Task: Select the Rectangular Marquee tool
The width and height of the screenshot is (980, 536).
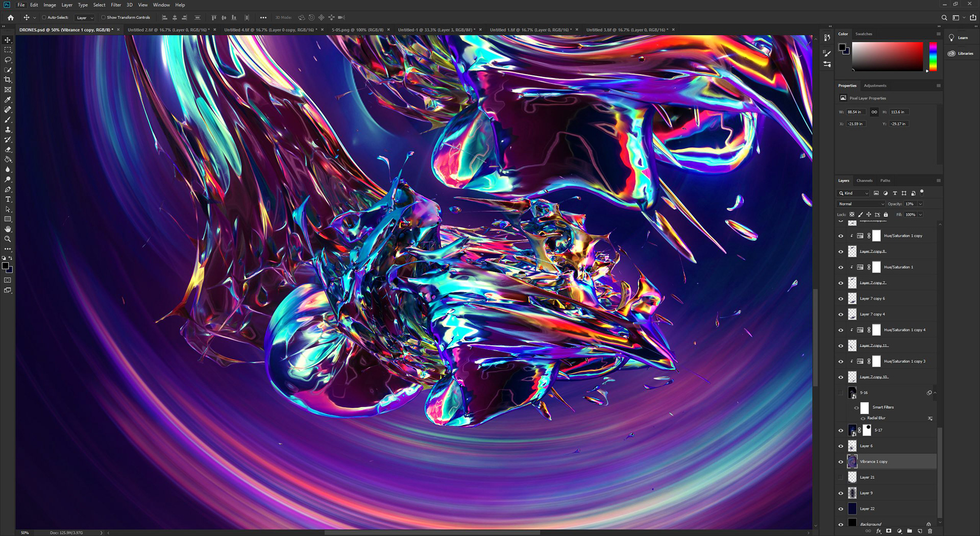Action: [x=8, y=50]
